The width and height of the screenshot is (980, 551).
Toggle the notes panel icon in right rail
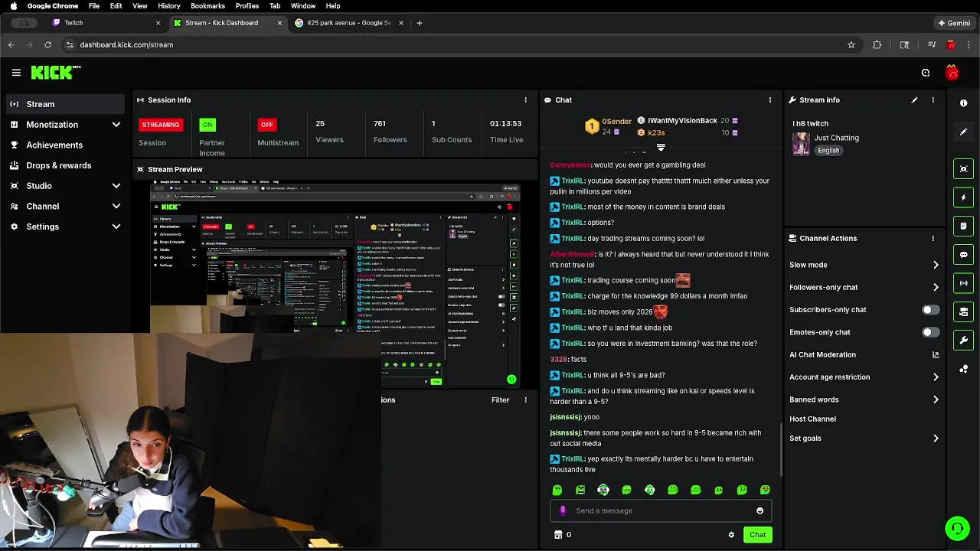tap(963, 226)
